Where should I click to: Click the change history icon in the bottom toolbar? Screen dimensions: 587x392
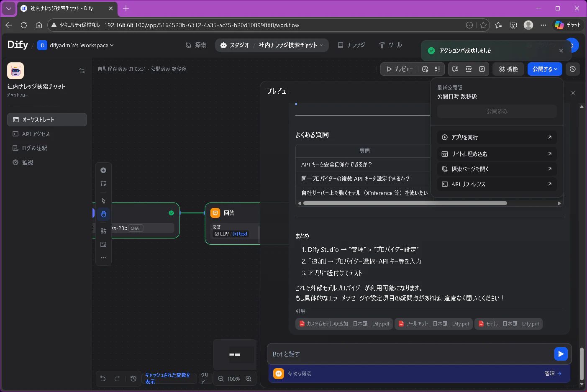[x=133, y=379]
